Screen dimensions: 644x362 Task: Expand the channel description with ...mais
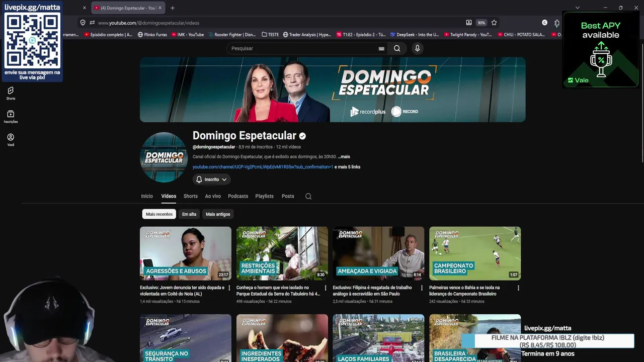coord(344,157)
